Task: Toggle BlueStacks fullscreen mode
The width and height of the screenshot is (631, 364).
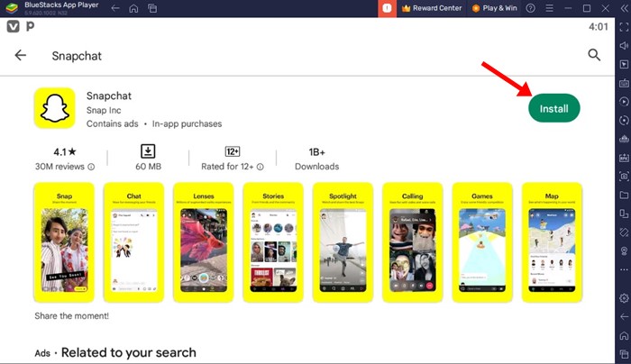Action: click(x=624, y=27)
